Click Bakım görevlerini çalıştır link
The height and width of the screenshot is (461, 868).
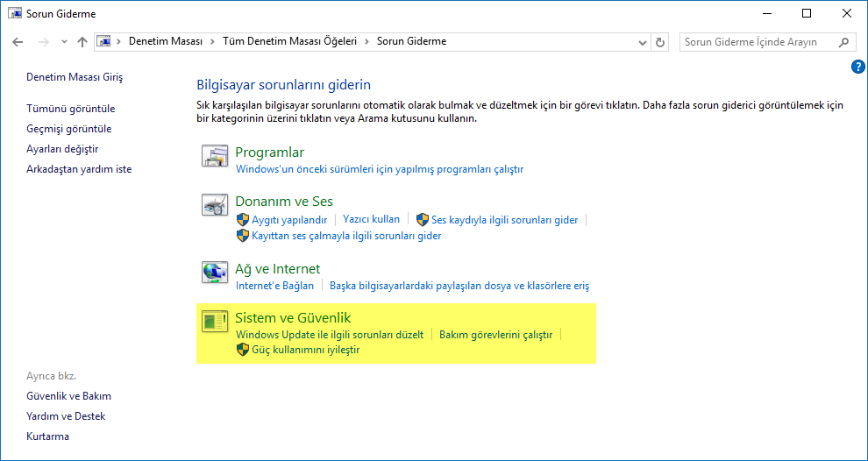coord(495,334)
